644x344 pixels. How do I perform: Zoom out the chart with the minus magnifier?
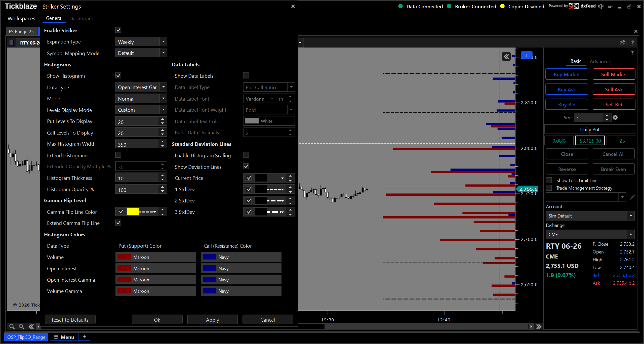click(12, 326)
